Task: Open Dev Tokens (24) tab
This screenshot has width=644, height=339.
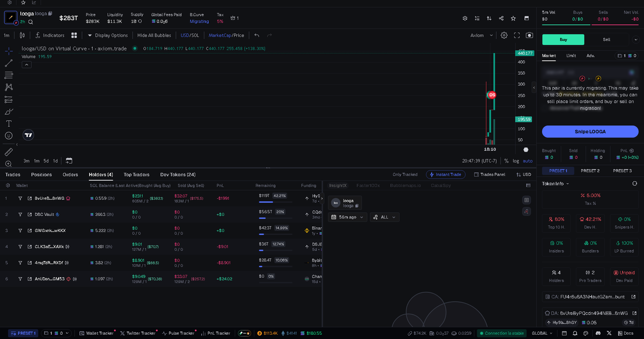Action: point(178,175)
